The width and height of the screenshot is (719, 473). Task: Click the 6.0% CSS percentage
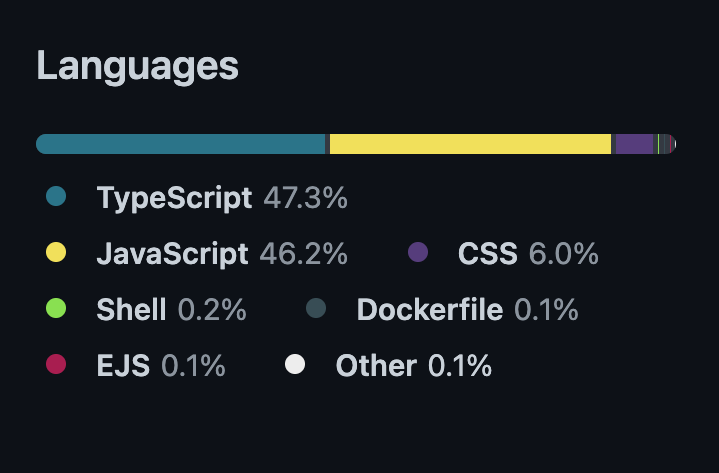pyautogui.click(x=564, y=253)
